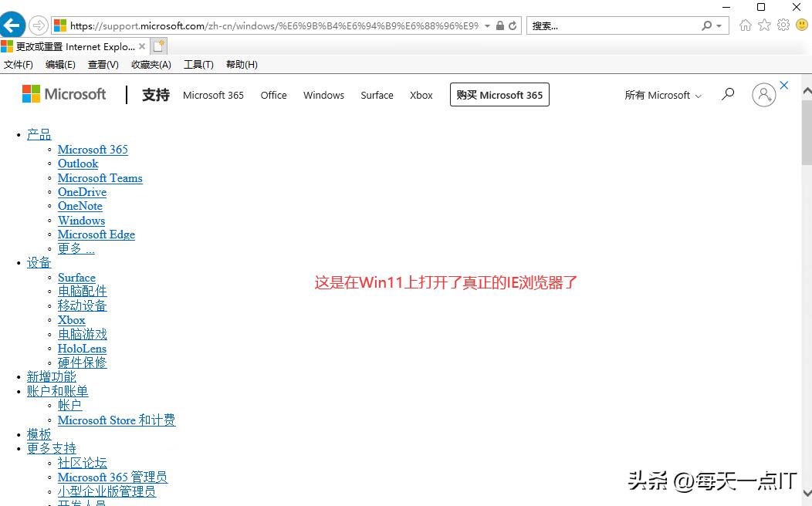
Task: Open the 工具(T) menu
Action: (198, 64)
